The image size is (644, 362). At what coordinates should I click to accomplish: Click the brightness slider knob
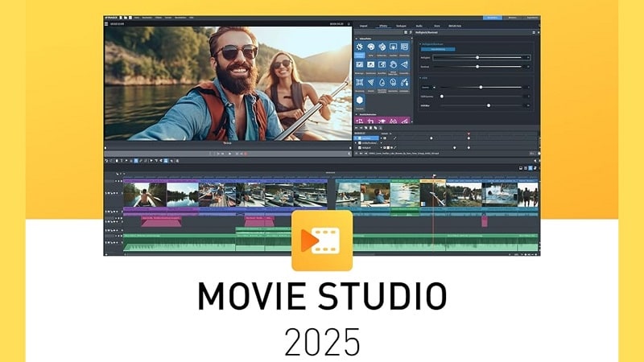[477, 57]
